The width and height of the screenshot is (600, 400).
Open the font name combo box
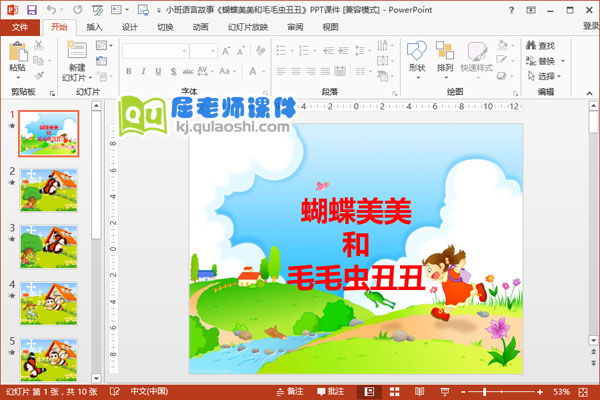pos(155,51)
